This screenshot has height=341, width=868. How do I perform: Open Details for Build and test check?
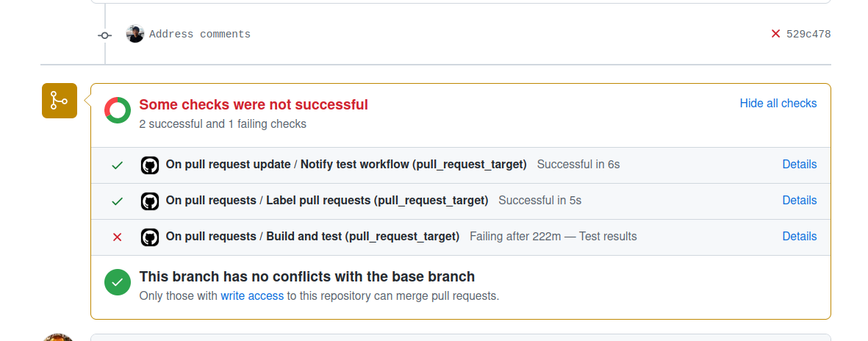click(799, 237)
